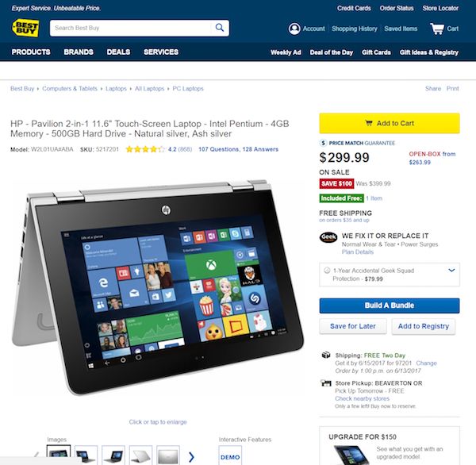
Task: Show next product image thumbnails arrow
Action: 191,457
